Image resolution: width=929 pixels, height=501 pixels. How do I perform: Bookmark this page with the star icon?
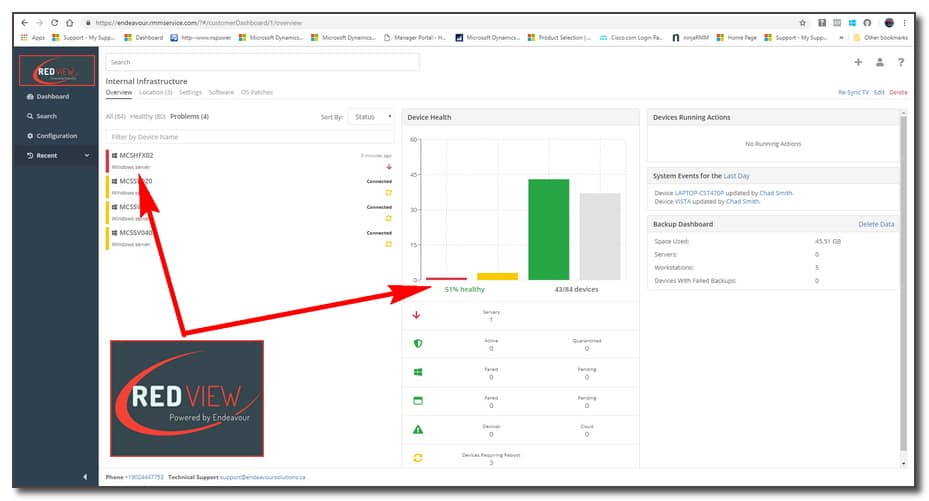point(802,22)
